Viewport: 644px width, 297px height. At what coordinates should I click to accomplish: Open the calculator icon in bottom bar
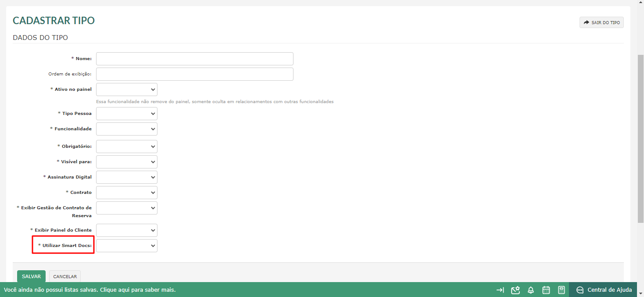point(561,290)
